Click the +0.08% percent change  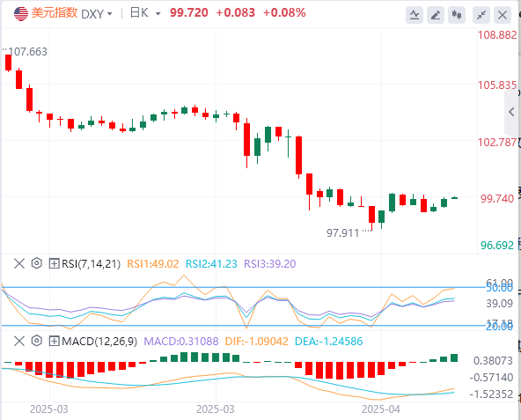[284, 13]
